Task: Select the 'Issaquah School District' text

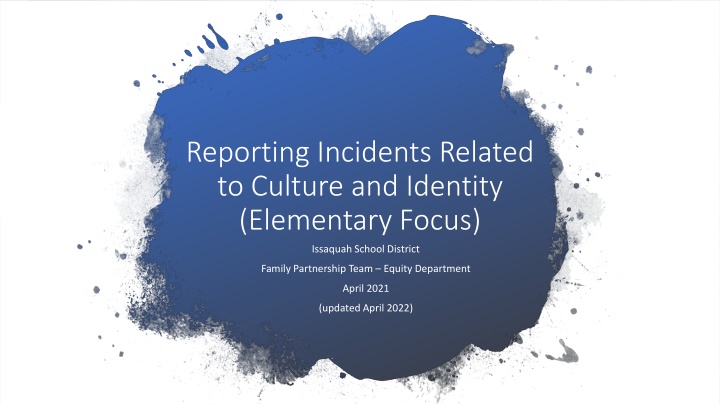Action: (366, 249)
